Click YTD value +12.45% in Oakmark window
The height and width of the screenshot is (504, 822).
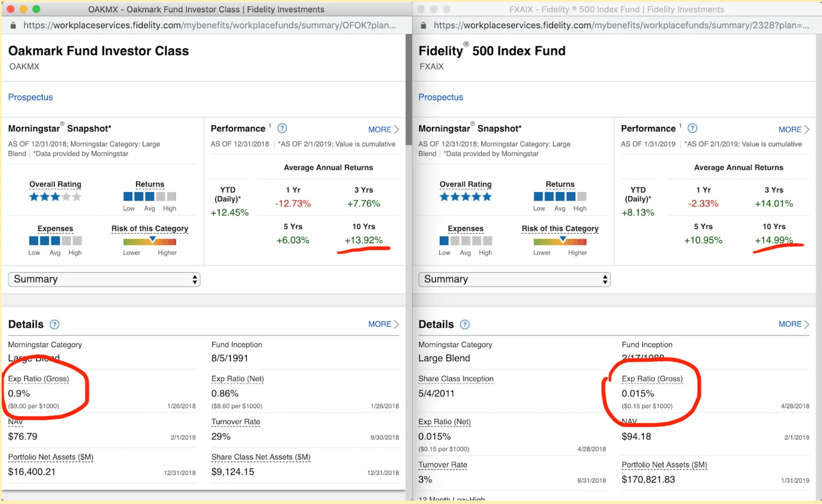pos(230,213)
